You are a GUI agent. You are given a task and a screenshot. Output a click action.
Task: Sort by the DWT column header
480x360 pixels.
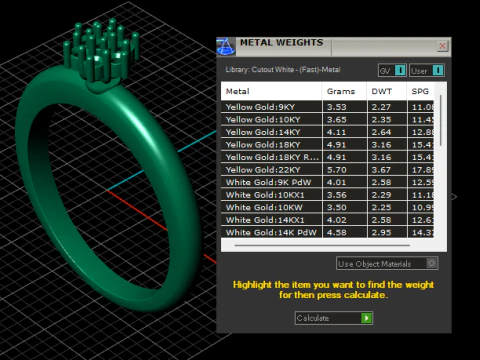point(386,91)
